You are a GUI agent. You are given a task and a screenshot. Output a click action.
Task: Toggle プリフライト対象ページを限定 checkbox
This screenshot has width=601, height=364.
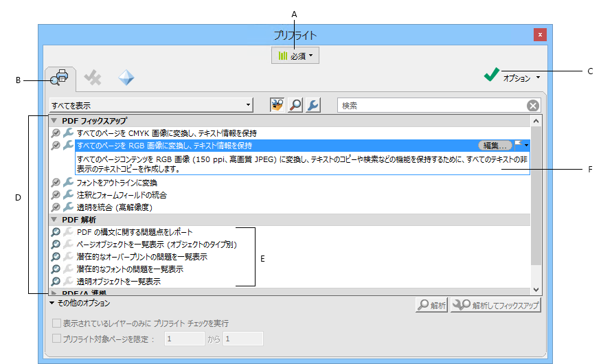click(56, 339)
